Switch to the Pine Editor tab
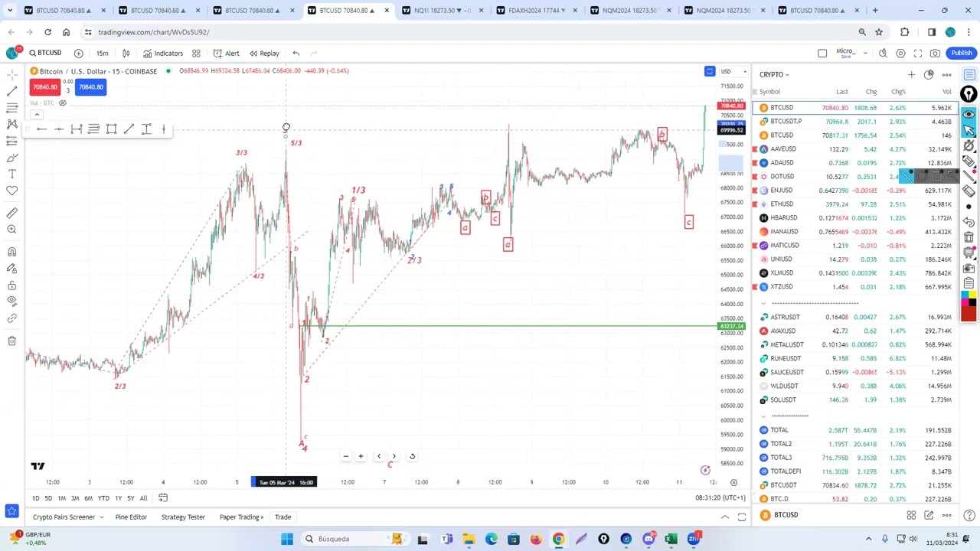The image size is (980, 551). (131, 517)
